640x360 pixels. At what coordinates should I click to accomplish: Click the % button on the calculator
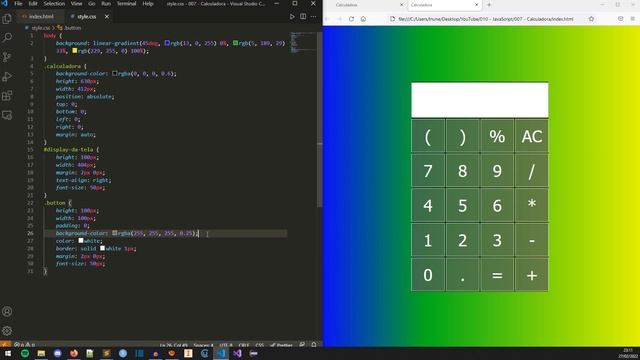point(497,136)
